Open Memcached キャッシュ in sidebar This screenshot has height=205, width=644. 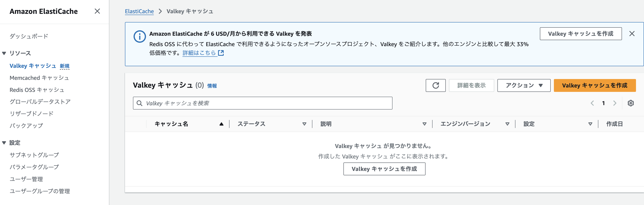tap(39, 78)
